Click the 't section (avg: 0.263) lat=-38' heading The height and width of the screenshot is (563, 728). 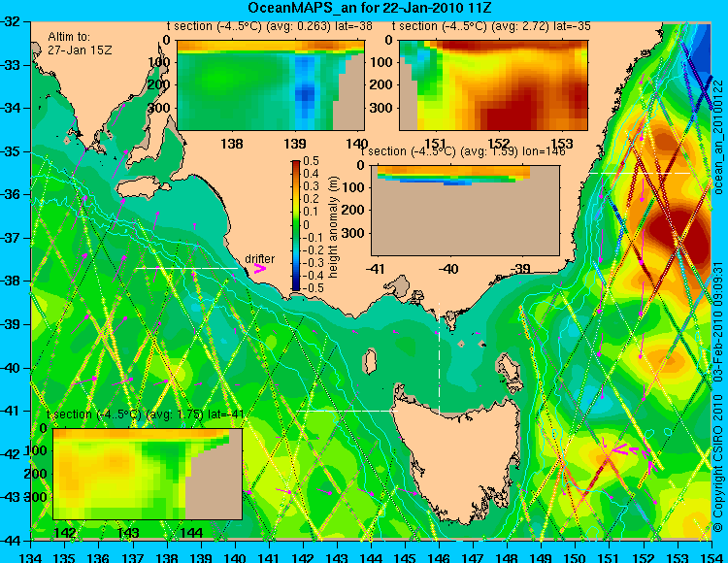coord(269,26)
